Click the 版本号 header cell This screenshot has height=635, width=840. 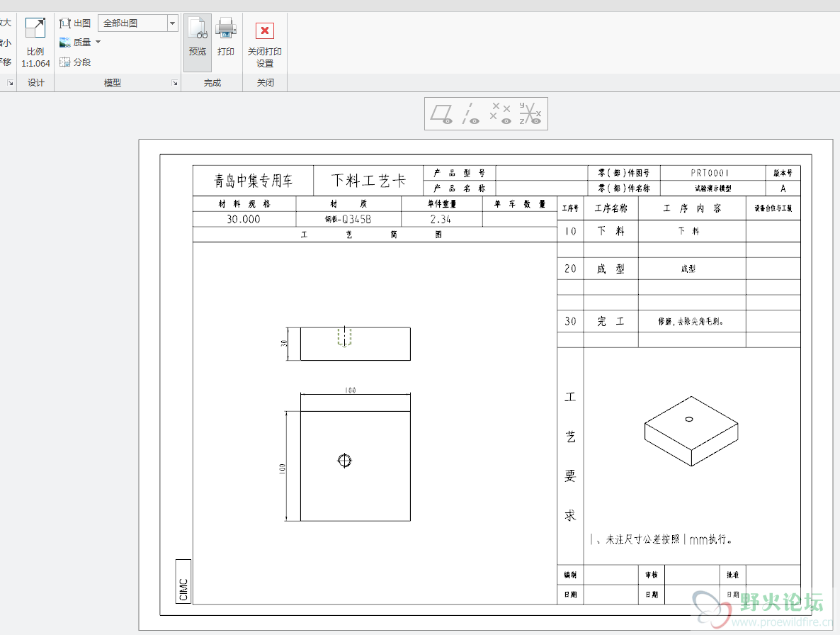(x=783, y=173)
